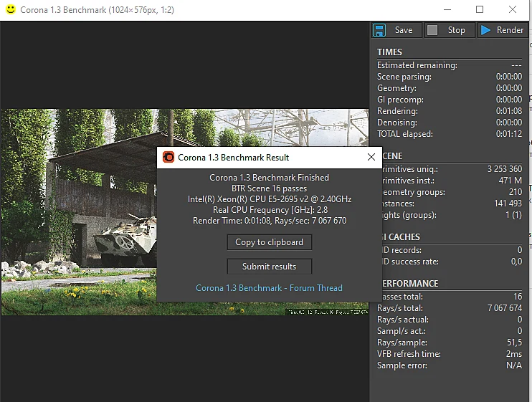Click the Corona logo icon in result dialog
Viewport: 532px width, 402px height.
coord(168,157)
